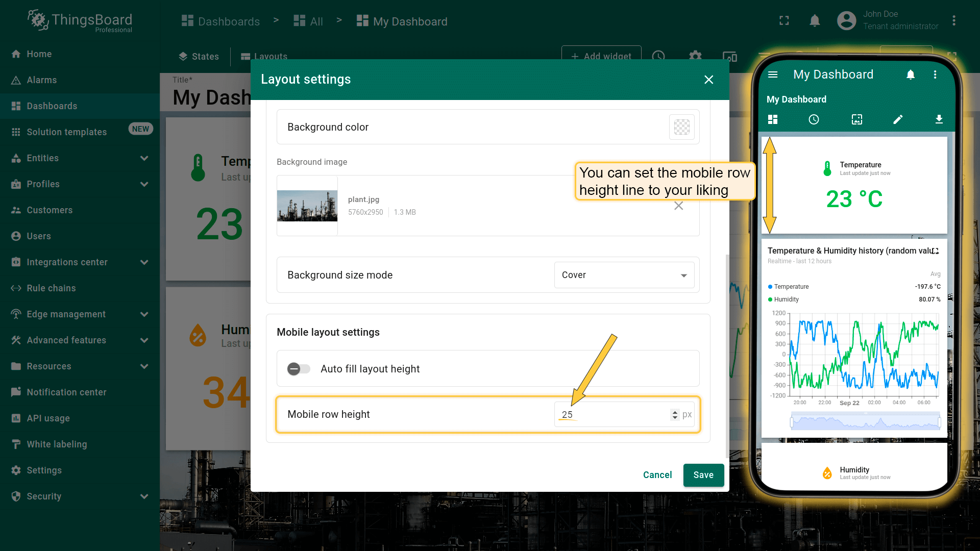Open the Background color swatch picker

[681, 127]
